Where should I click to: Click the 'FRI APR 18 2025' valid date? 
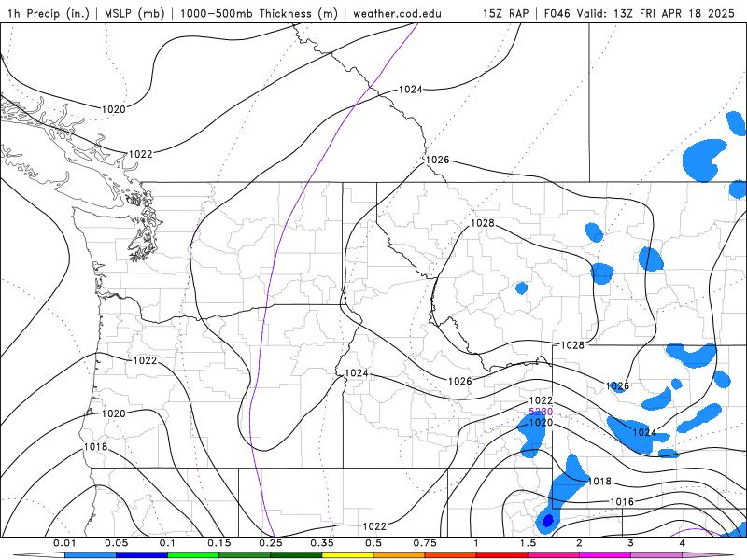coord(687,13)
